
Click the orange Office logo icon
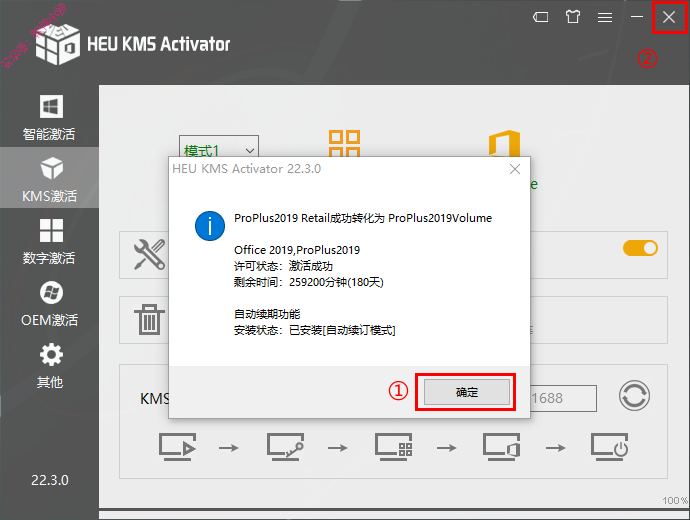[504, 143]
